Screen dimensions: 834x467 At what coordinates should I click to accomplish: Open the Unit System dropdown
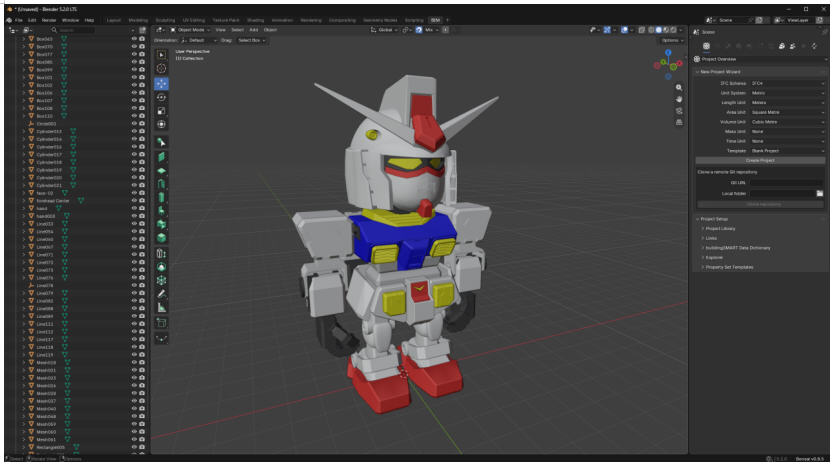click(787, 93)
